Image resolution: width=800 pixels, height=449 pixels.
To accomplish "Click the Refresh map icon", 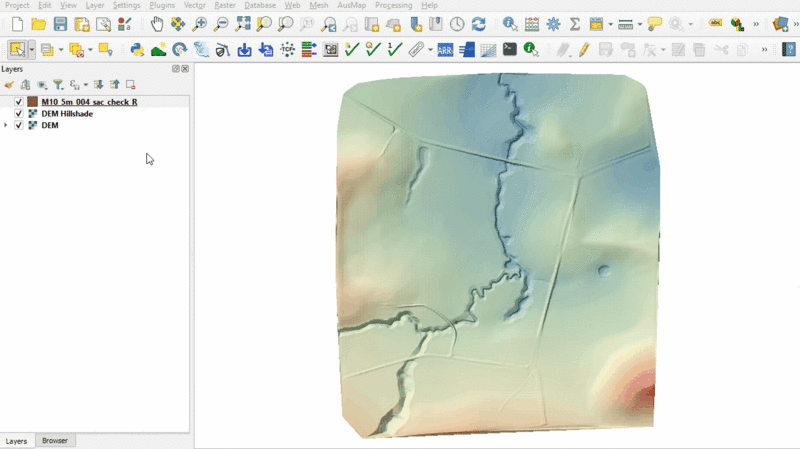I will (x=478, y=24).
